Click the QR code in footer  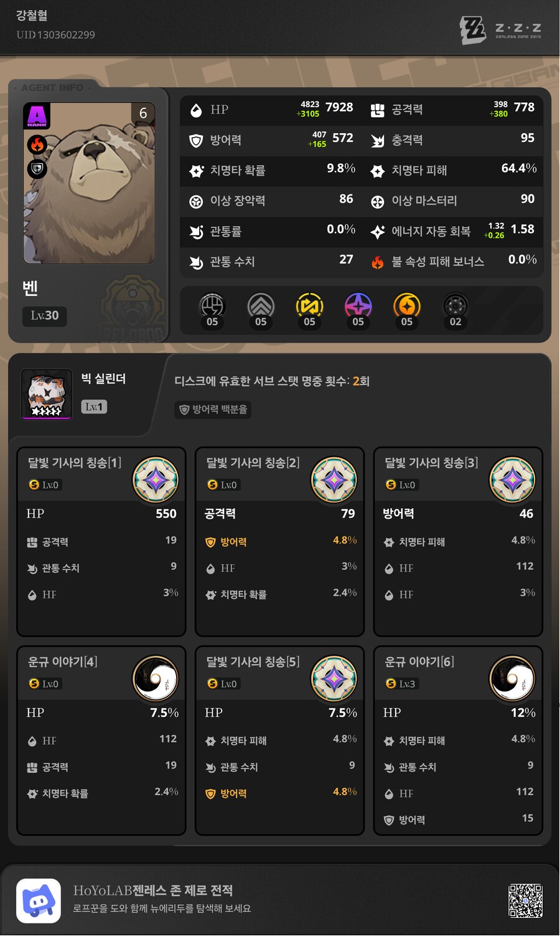pos(526,901)
